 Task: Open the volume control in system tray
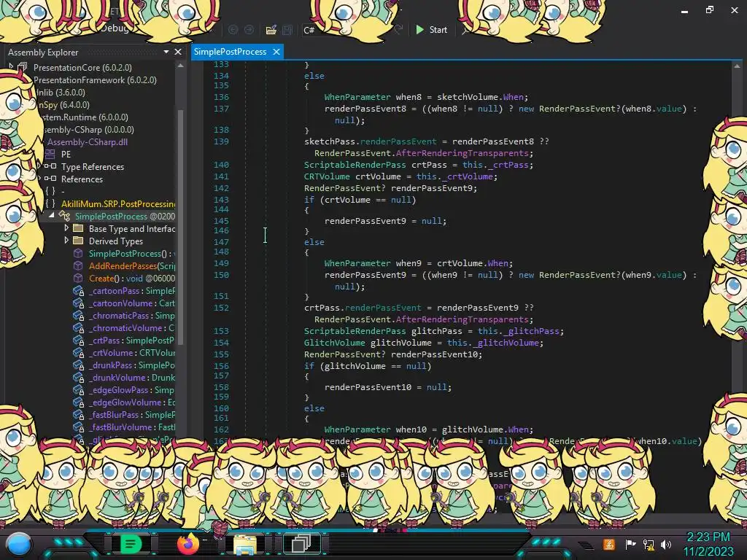coord(666,544)
